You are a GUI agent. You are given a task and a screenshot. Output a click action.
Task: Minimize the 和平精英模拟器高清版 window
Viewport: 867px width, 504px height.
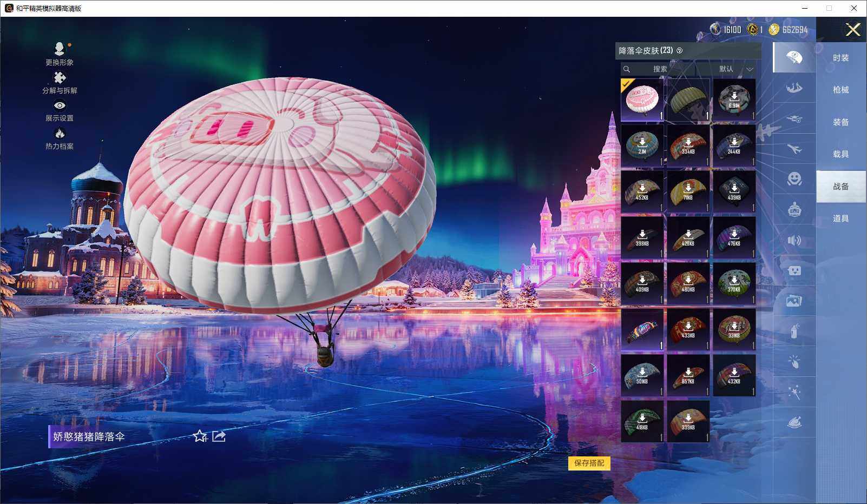(805, 8)
